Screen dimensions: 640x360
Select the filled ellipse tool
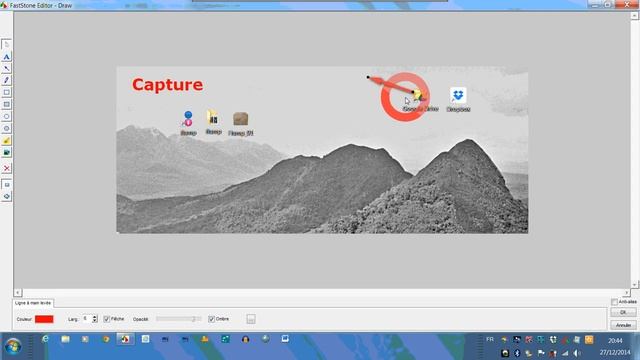click(7, 129)
